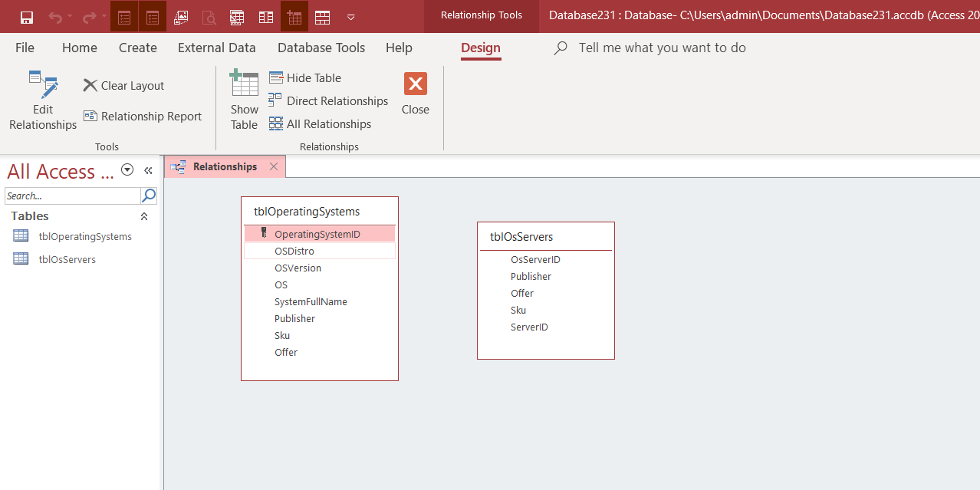Click the tblOsServers table title bar

pos(546,236)
